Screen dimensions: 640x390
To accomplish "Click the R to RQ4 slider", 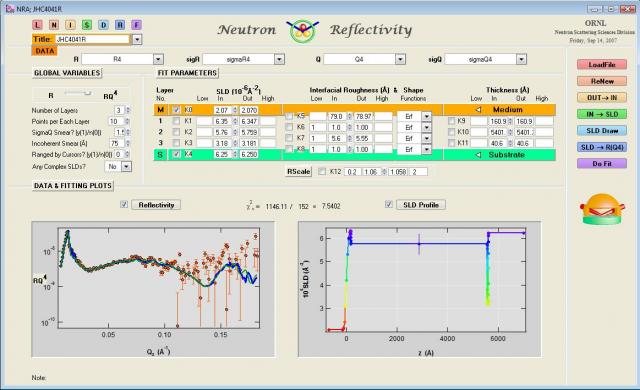I will (78, 93).
